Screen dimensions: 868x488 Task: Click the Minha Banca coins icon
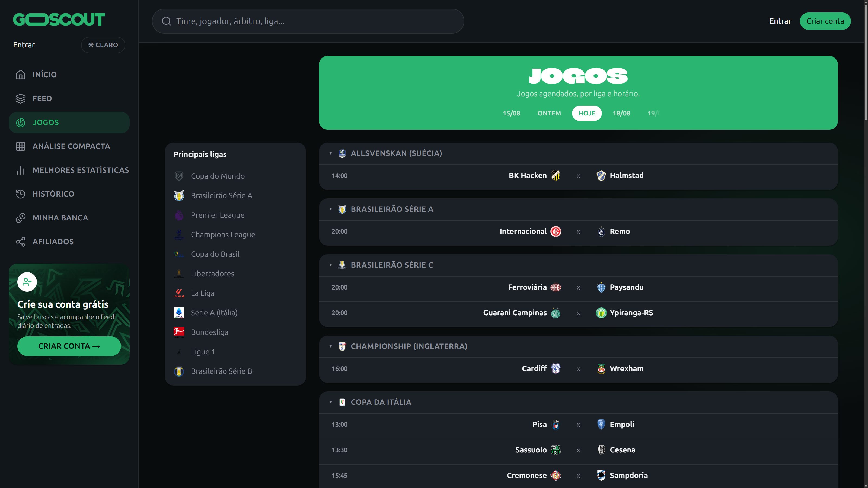(x=21, y=218)
